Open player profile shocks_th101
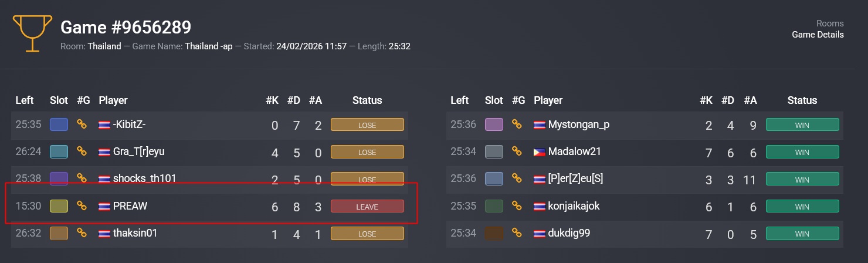868x263 pixels. tap(144, 178)
